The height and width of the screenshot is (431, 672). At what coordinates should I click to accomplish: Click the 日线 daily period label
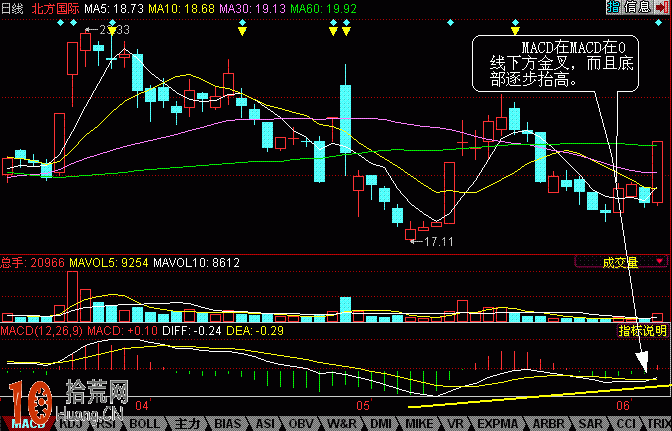click(x=12, y=8)
